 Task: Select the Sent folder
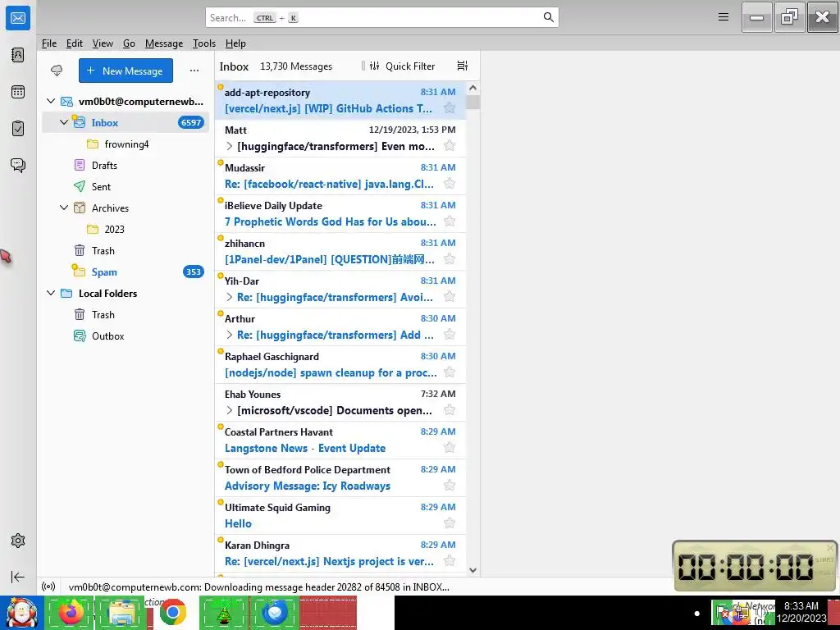126,186
